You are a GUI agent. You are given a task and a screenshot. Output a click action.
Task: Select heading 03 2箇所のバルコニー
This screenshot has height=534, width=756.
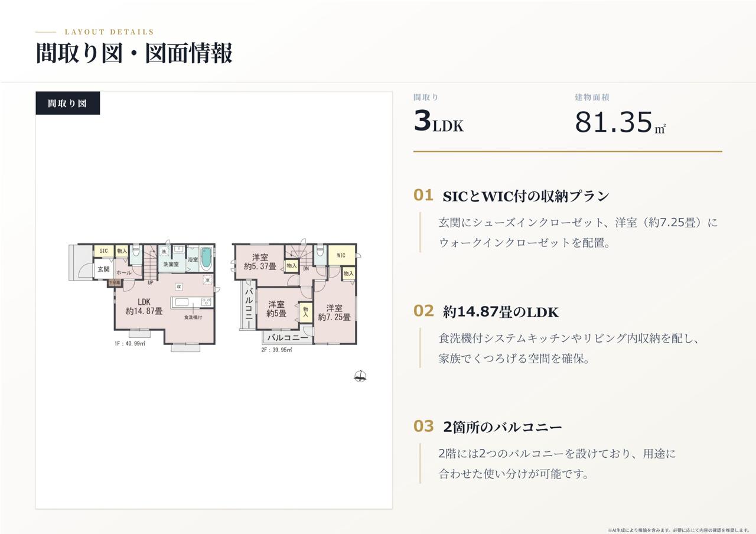488,426
